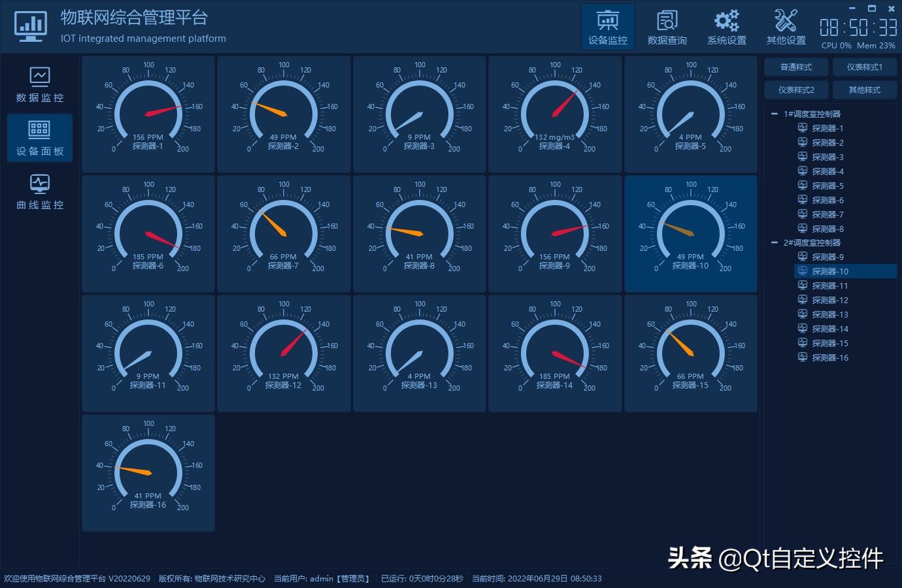Select the 1#调度室控制器 label in the tree
This screenshot has width=902, height=588.
(812, 114)
